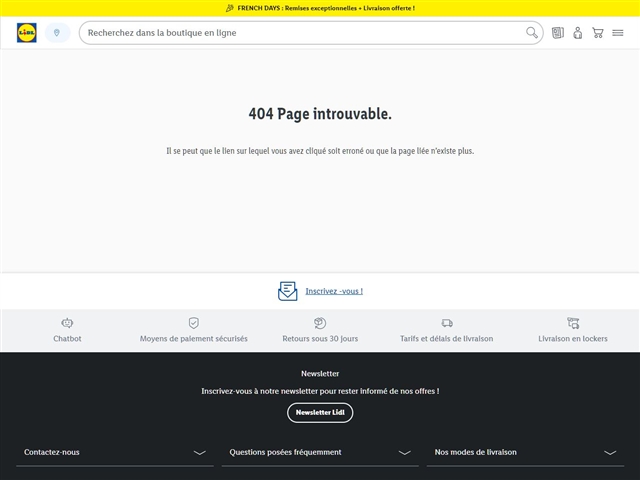
Task: Click the Chatbot robot icon
Action: pos(67,323)
